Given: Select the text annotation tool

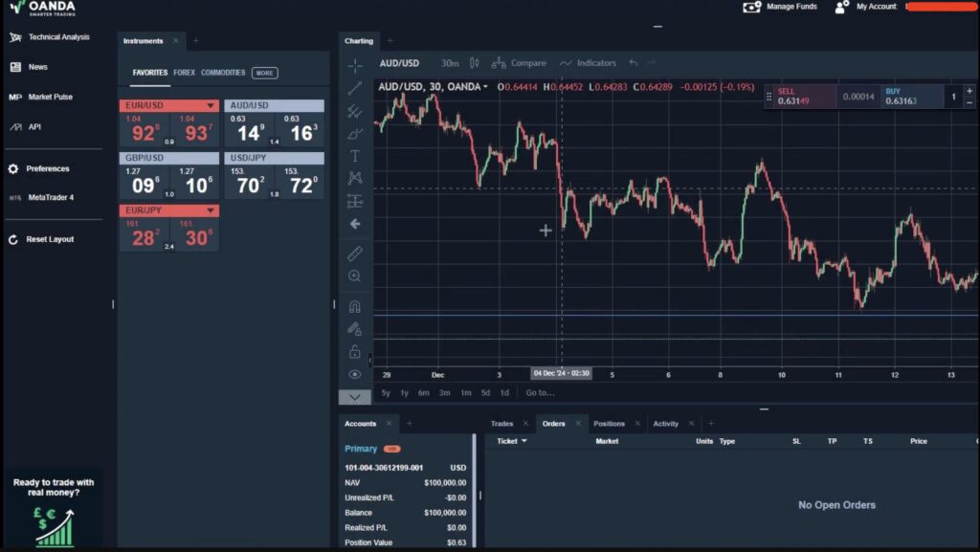Looking at the screenshot, I should [x=355, y=156].
